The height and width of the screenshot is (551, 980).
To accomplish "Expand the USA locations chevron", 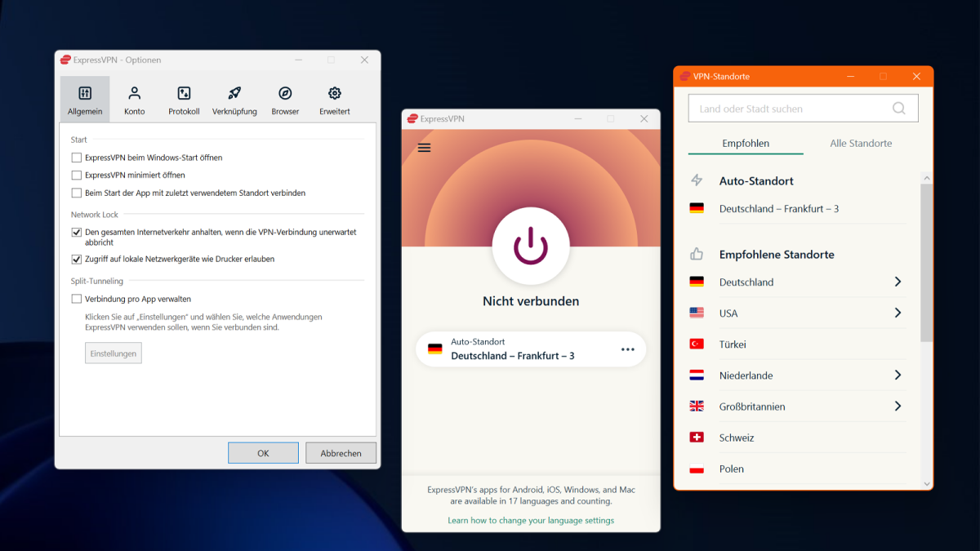I will [x=898, y=313].
